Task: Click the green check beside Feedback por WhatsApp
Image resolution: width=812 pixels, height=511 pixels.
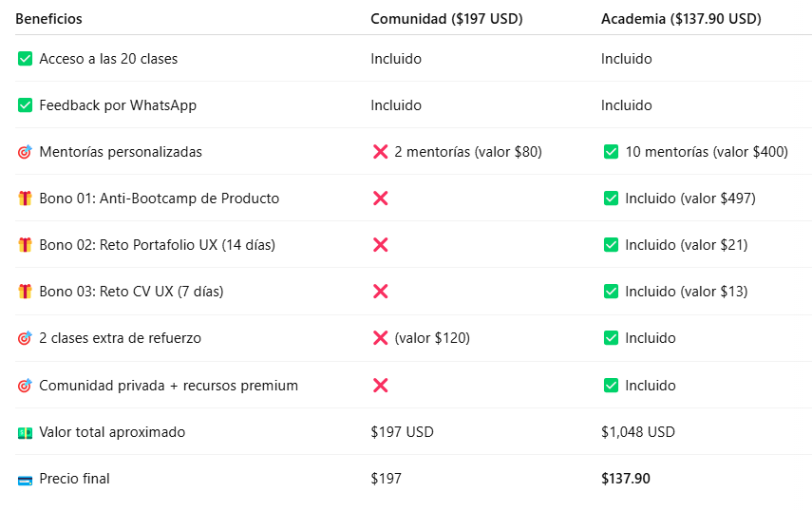Action: tap(25, 105)
